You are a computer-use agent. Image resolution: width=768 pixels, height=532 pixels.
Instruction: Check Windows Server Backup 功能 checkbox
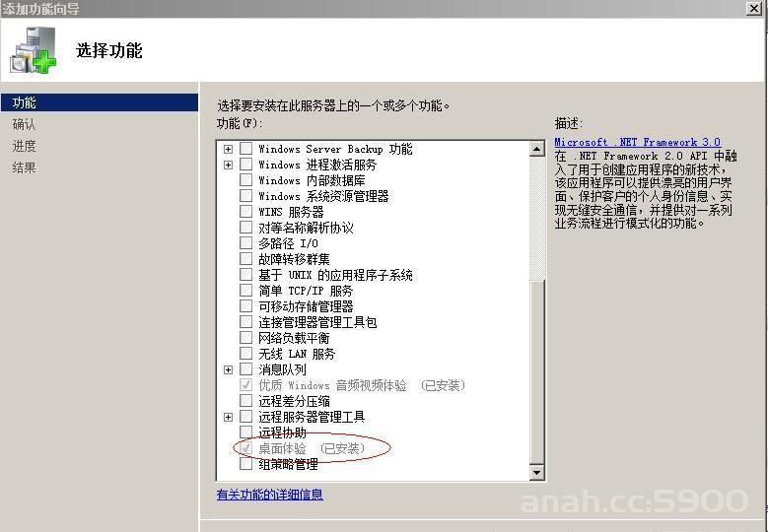(245, 149)
